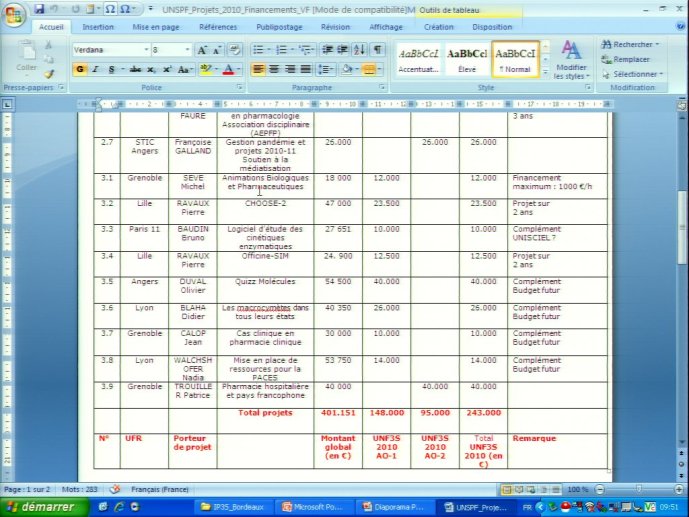
Task: Toggle show paragraph marks
Action: point(377,50)
